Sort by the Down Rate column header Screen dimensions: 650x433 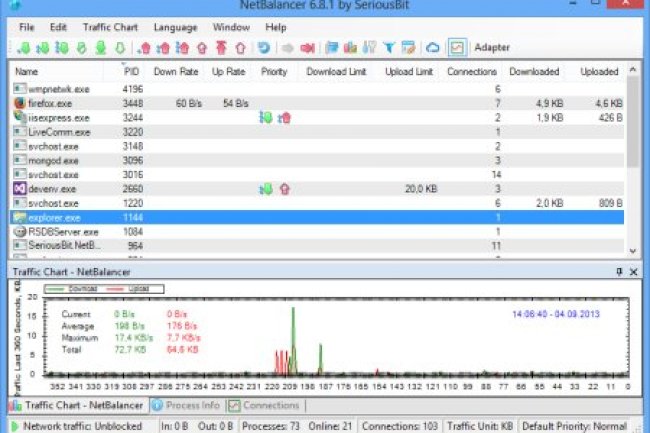pos(174,72)
